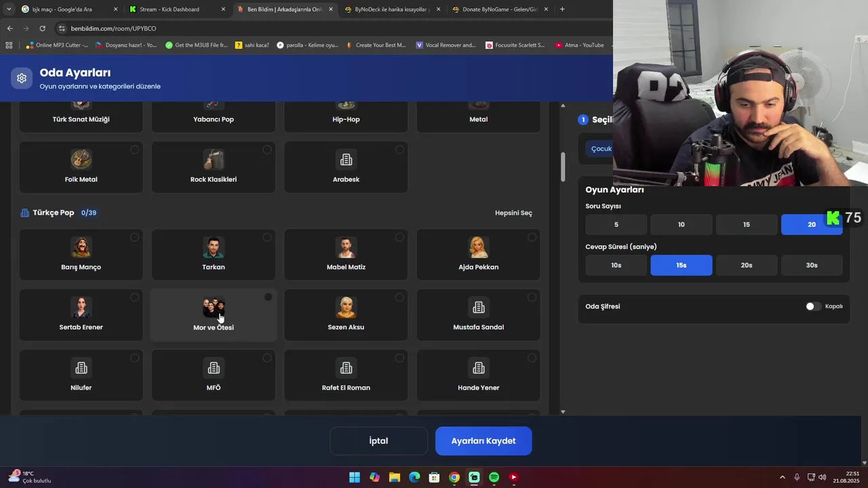Switch to the ByNoDeck browser tab

coord(392,9)
